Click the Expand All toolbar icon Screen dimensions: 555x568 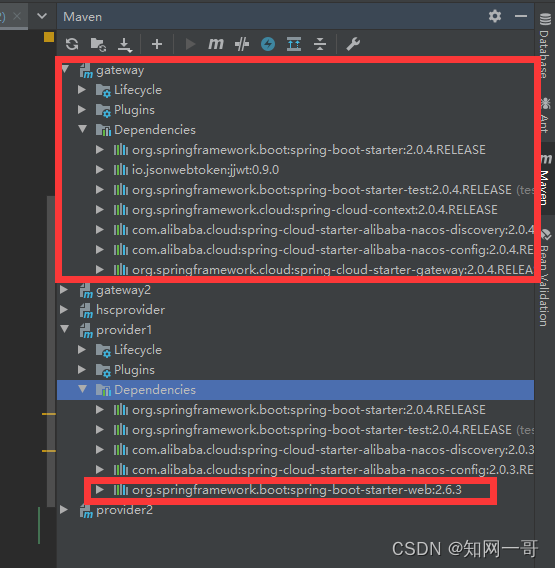pyautogui.click(x=294, y=44)
